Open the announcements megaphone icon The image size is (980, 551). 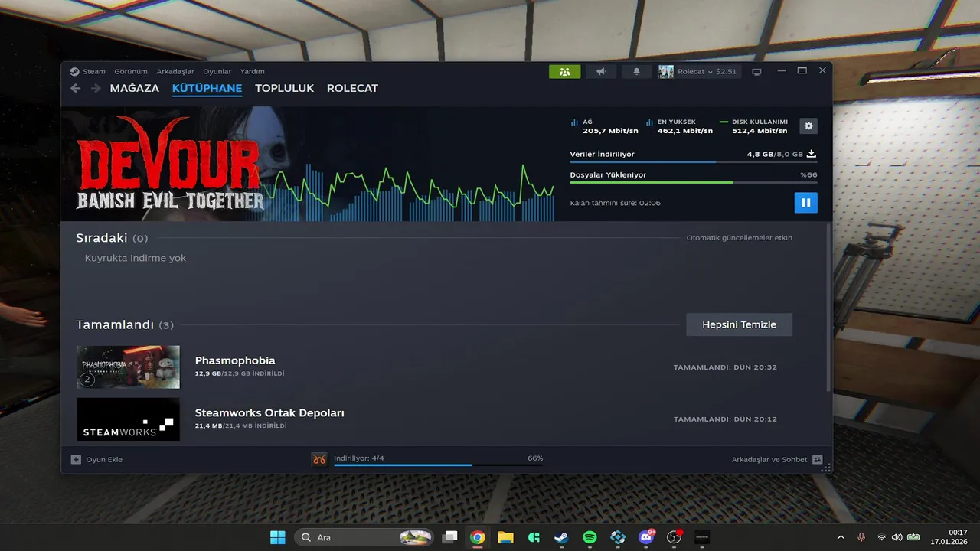[601, 71]
